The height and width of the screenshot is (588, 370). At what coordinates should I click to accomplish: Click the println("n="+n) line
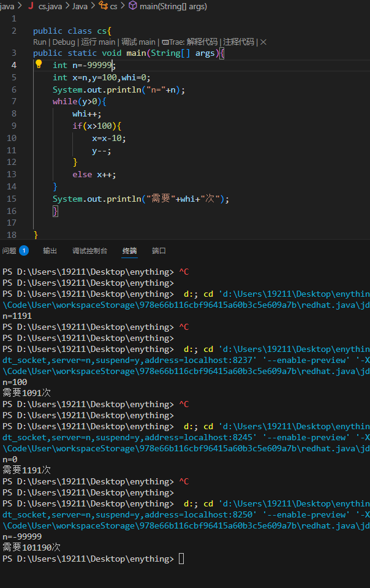pos(119,90)
